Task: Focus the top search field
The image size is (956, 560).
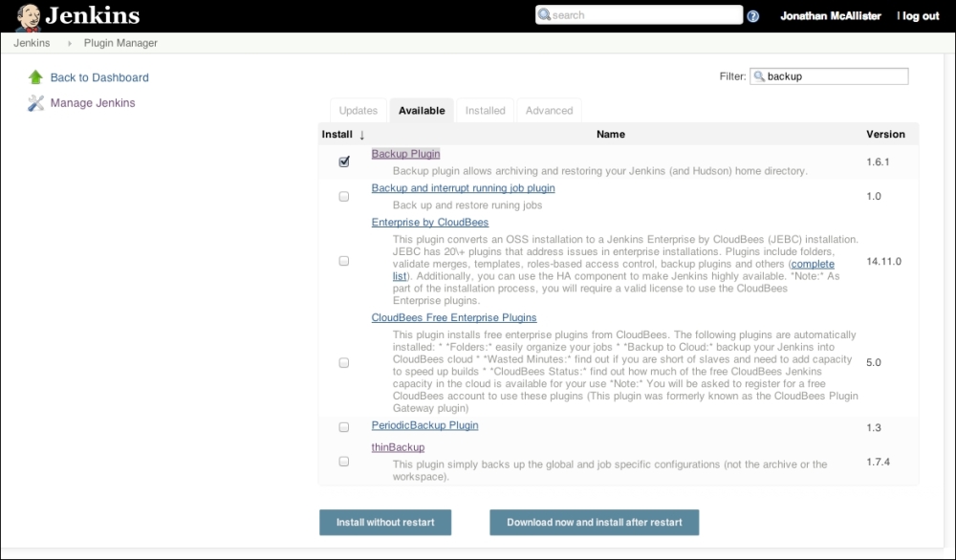Action: (x=639, y=15)
